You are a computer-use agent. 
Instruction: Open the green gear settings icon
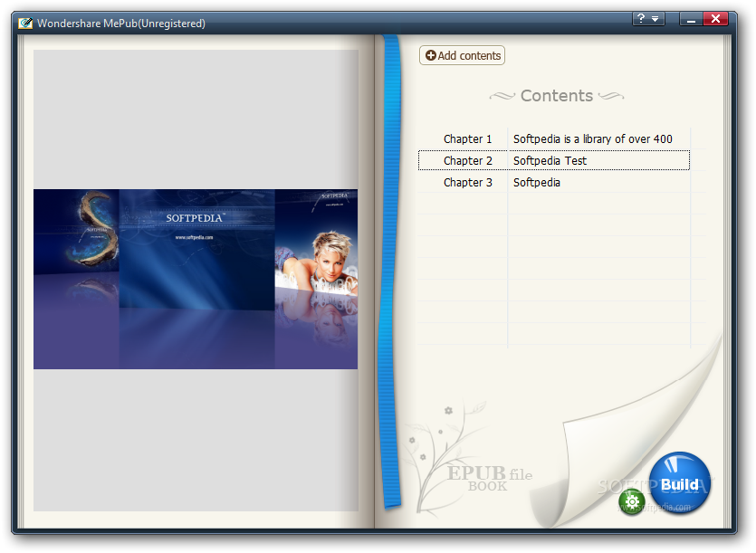click(632, 502)
